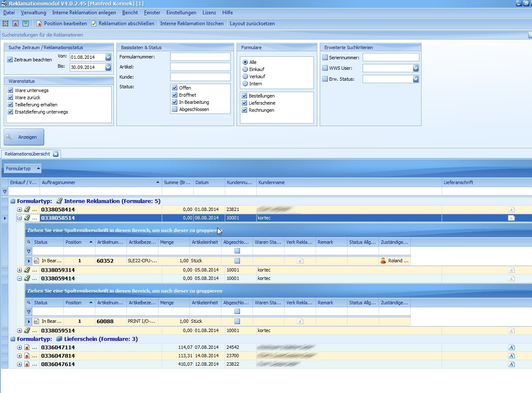532x393 pixels.
Task: Click the address icon in row 0836047614
Action: coord(511,364)
